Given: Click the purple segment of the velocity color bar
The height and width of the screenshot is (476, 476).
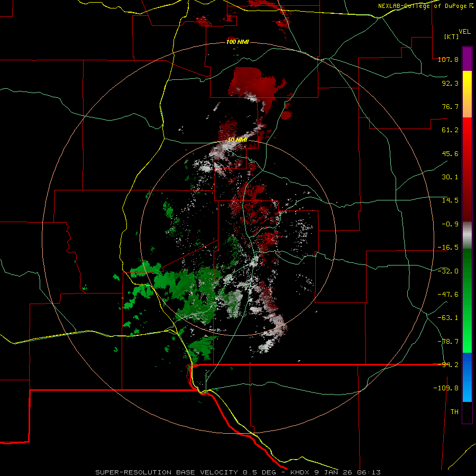Looking at the screenshot, I should pyautogui.click(x=467, y=59).
